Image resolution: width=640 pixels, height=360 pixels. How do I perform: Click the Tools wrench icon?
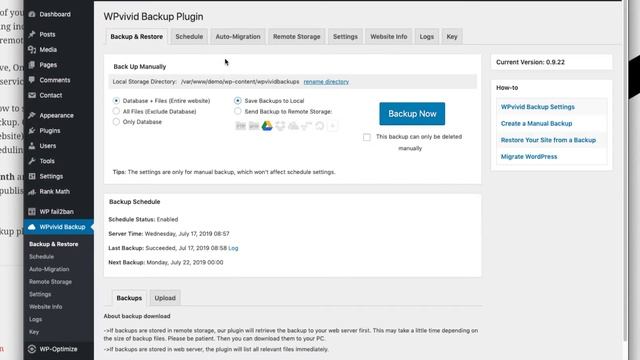32,161
